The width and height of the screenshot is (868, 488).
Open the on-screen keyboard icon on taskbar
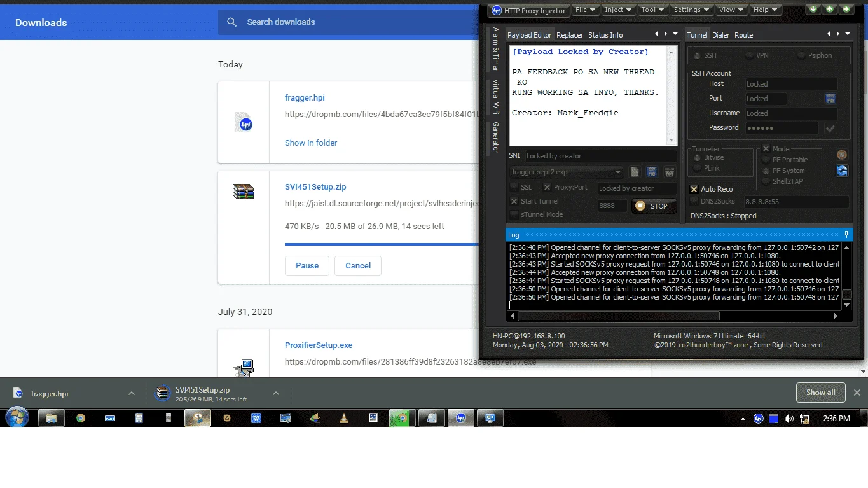[110, 419]
